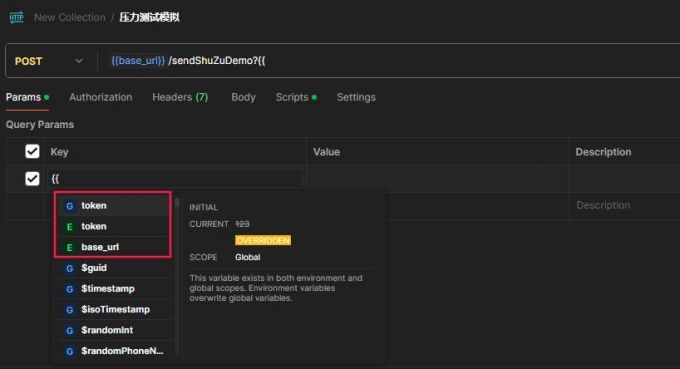The image size is (680, 369).
Task: Click the HTTP request icon in breadcrumb
Action: pyautogui.click(x=16, y=17)
